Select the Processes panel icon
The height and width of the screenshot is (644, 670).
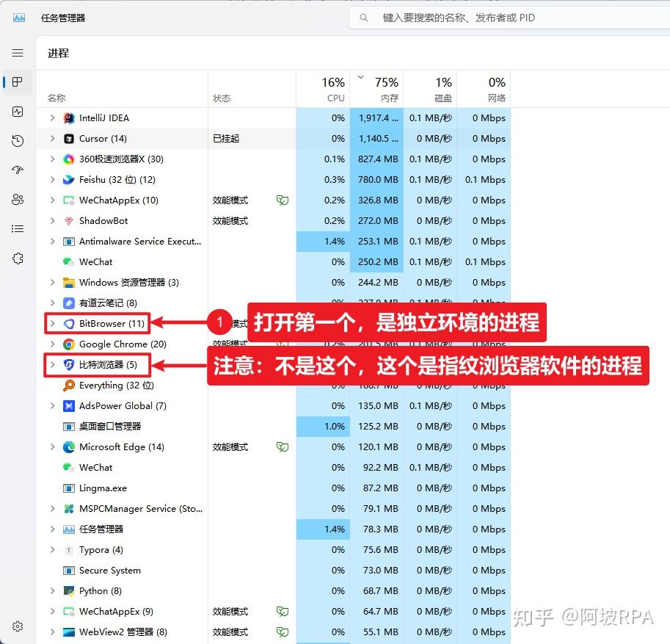coord(17,82)
